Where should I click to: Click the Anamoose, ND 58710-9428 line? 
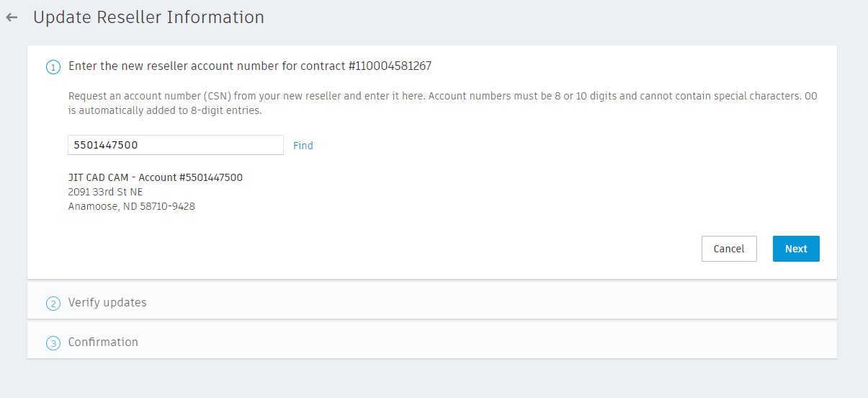click(x=131, y=206)
